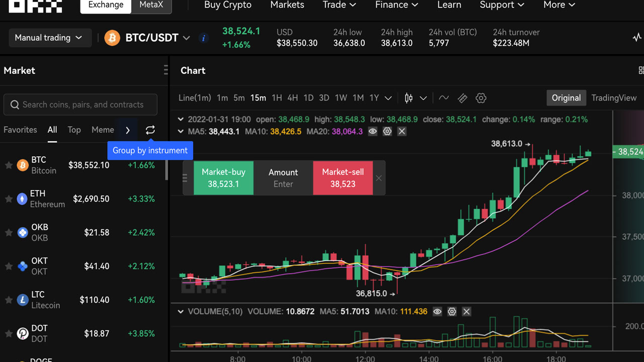Favorite BTC with its star icon
644x362 pixels.
click(x=8, y=165)
